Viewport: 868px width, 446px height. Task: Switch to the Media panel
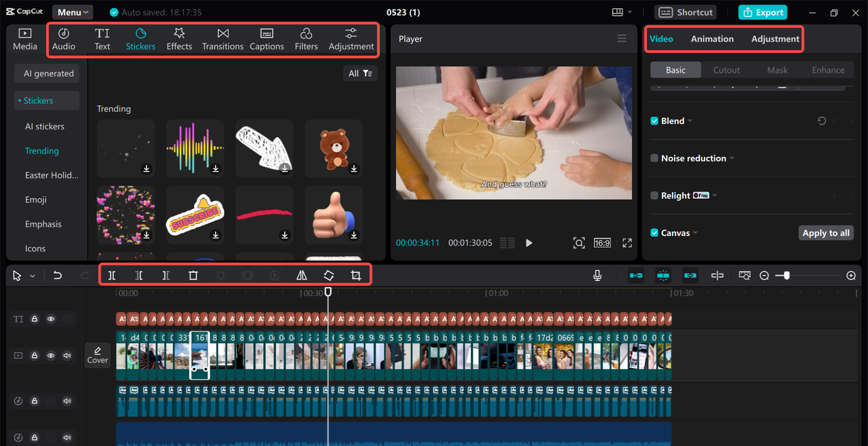[x=25, y=39]
